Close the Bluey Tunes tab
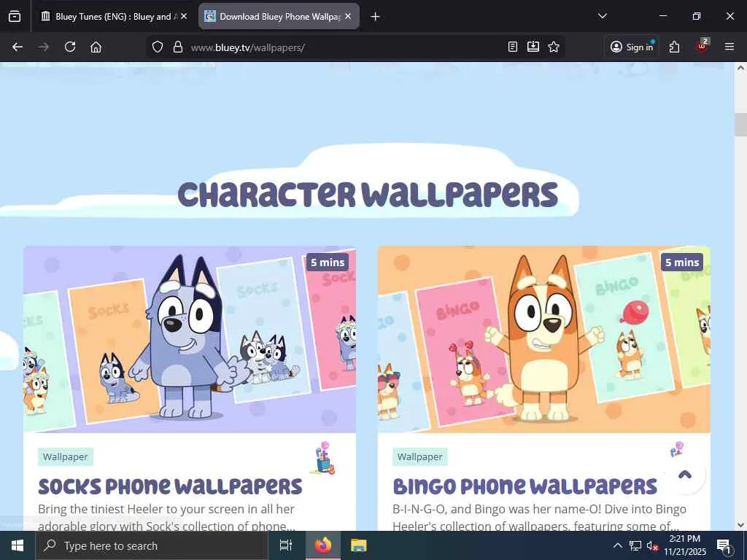 pyautogui.click(x=184, y=16)
